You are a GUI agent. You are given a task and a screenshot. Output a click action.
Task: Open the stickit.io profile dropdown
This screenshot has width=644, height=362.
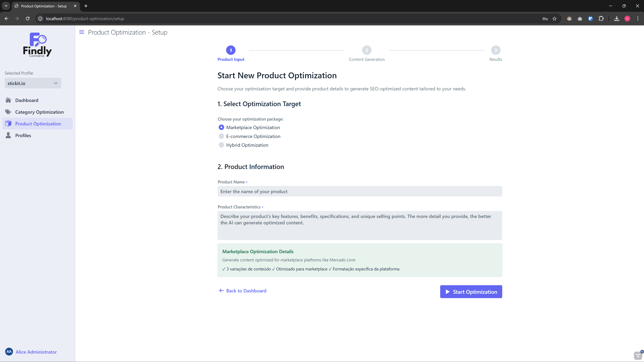(33, 83)
